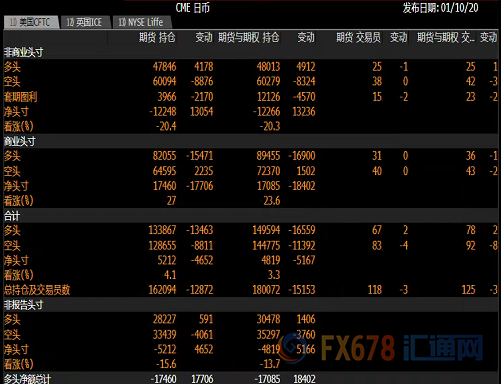Click the 期货 交易员 column header
The height and width of the screenshot is (384, 501).
coord(358,37)
